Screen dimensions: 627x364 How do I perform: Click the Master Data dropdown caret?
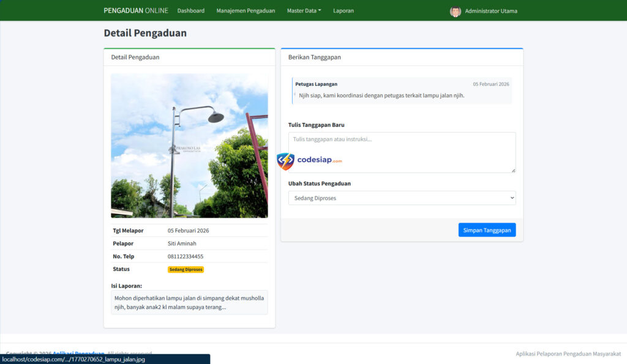320,10
